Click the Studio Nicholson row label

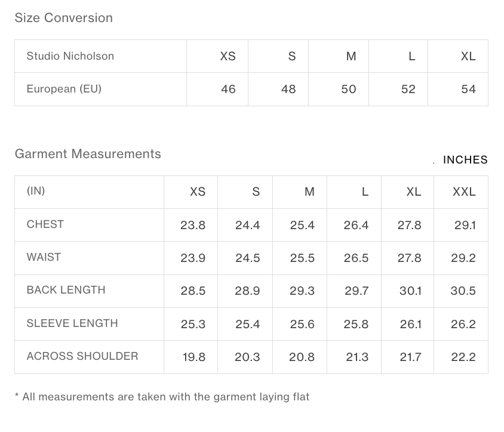pos(70,56)
